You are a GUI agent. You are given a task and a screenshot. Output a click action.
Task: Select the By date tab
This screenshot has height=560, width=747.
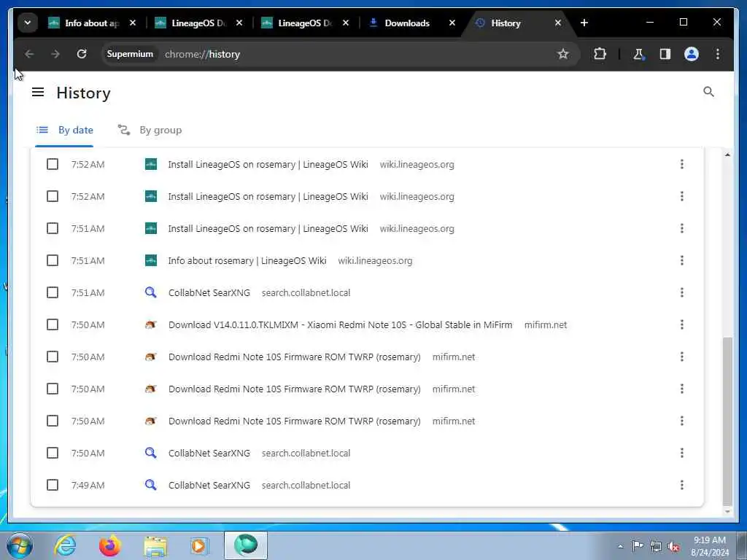tap(65, 130)
